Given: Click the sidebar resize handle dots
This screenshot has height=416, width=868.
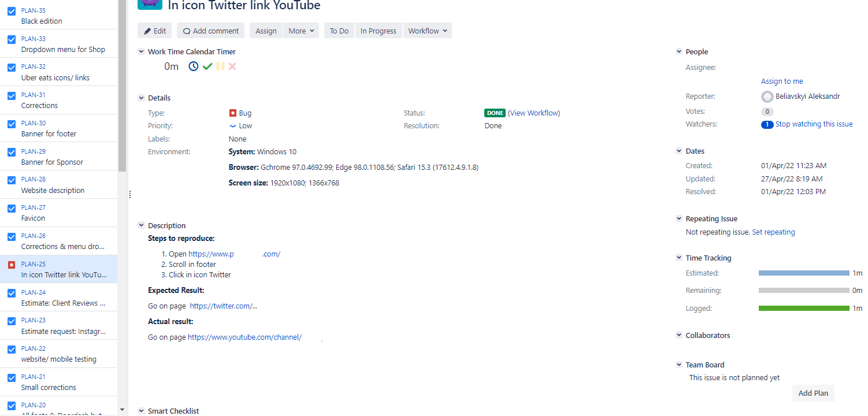Looking at the screenshot, I should (x=130, y=195).
